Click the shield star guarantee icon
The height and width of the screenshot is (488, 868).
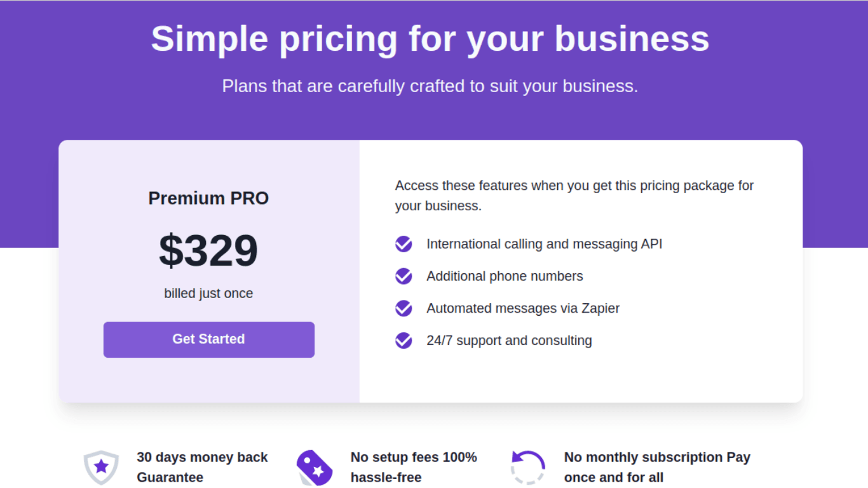101,468
